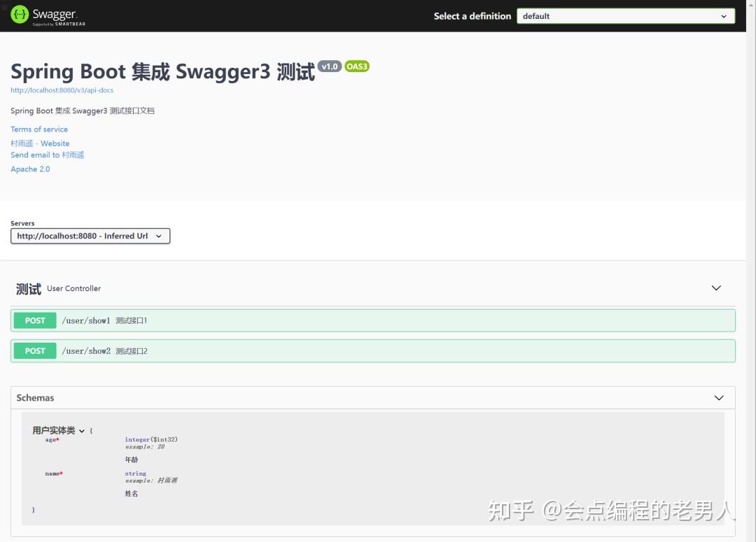Collapse the Schemas section using its chevron
This screenshot has height=542, width=756.
point(719,397)
